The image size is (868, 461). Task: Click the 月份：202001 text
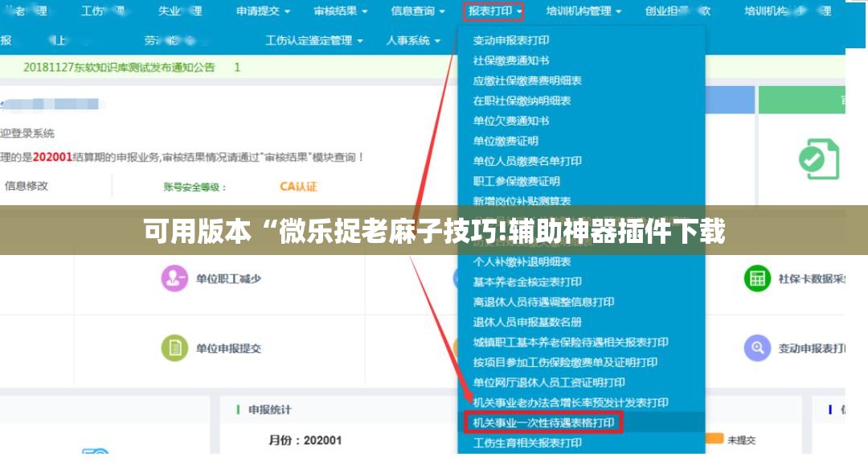pyautogui.click(x=305, y=441)
